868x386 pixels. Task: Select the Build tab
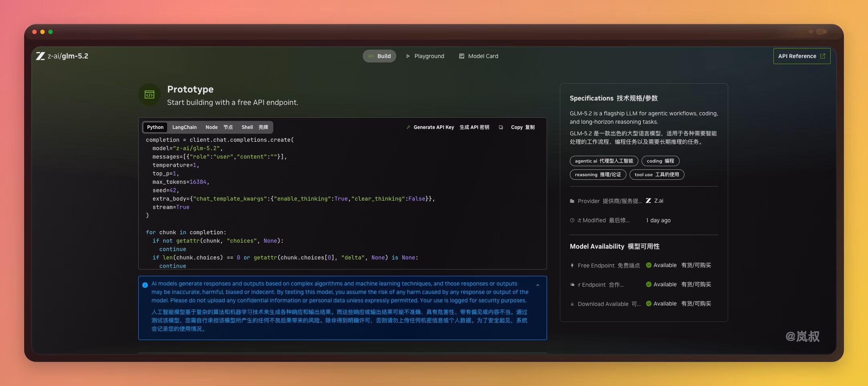pyautogui.click(x=379, y=56)
